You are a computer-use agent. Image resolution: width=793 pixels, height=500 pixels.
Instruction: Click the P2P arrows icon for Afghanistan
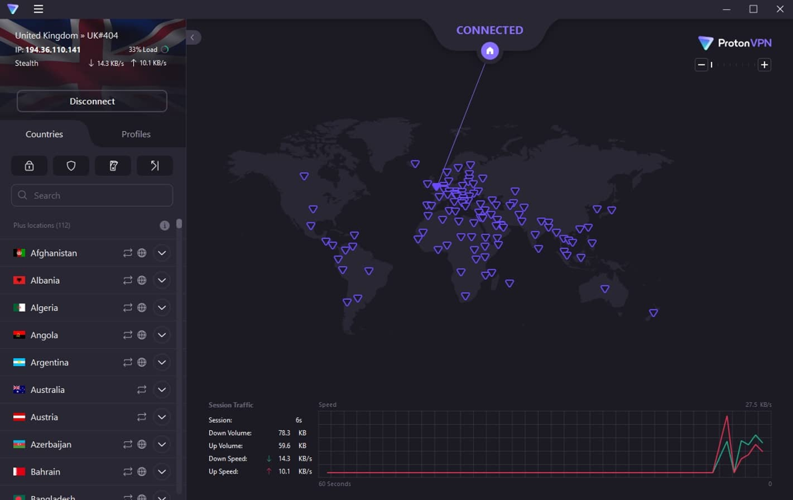(127, 254)
